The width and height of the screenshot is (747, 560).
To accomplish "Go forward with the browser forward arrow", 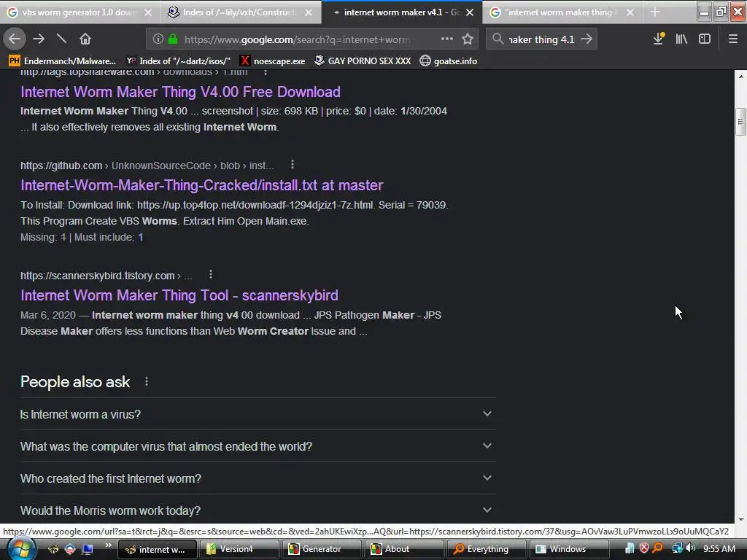I will coord(39,39).
